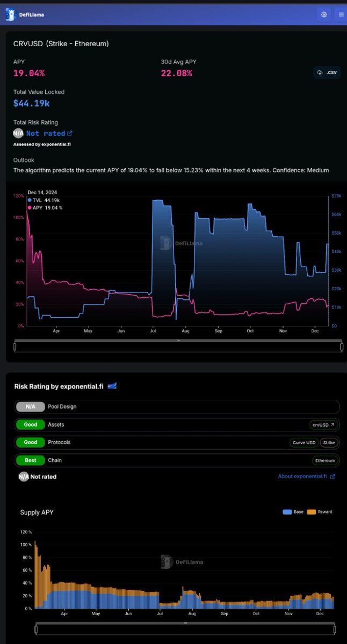
Task: Open the settings gear in header
Action: point(324,14)
